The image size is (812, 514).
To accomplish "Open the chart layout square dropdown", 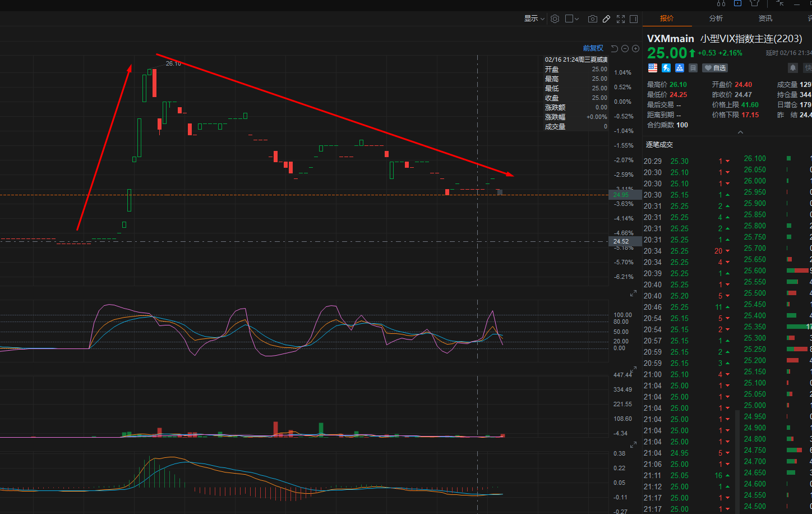I will tap(572, 19).
